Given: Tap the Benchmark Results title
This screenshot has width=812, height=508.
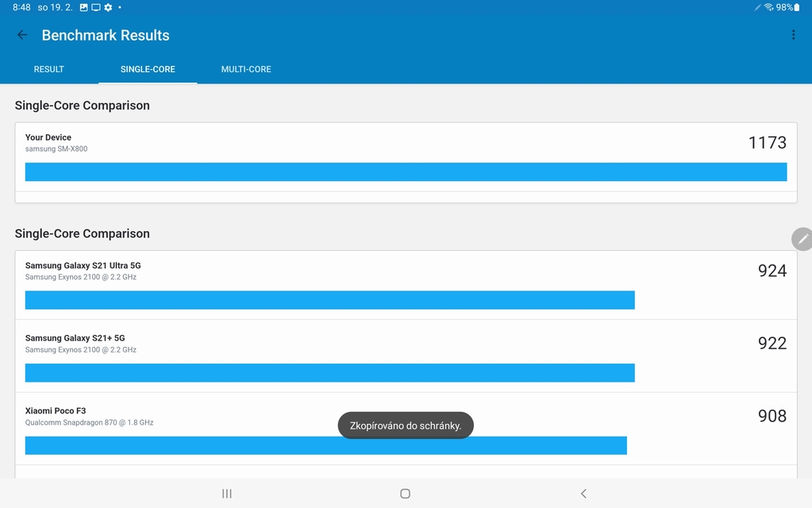Looking at the screenshot, I should click(x=106, y=36).
